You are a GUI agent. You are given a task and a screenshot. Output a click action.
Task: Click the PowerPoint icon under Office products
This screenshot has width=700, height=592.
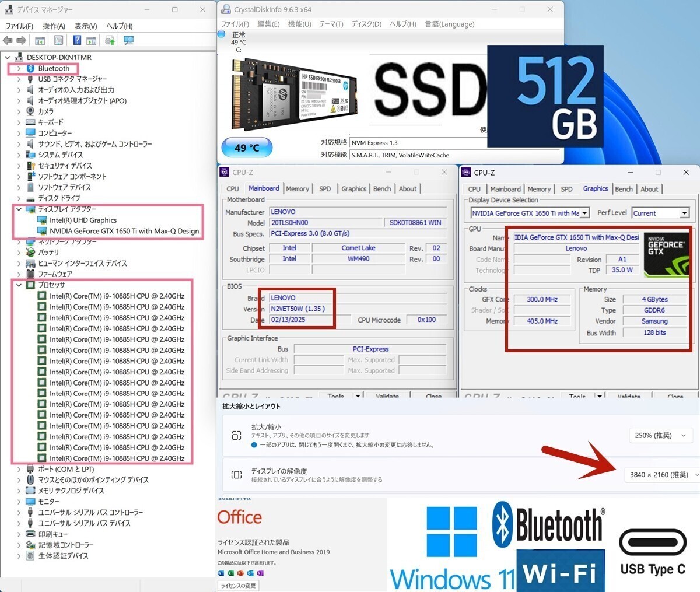(x=240, y=573)
